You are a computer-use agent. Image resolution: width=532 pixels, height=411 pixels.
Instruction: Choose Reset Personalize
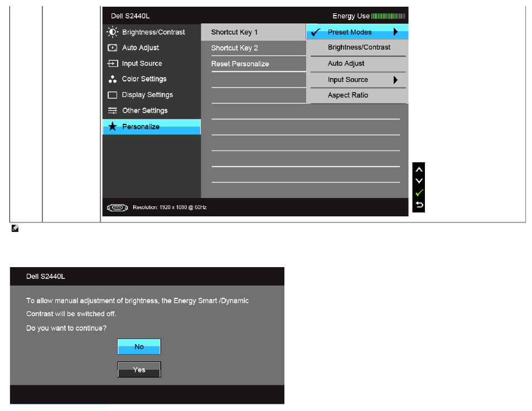tap(253, 64)
